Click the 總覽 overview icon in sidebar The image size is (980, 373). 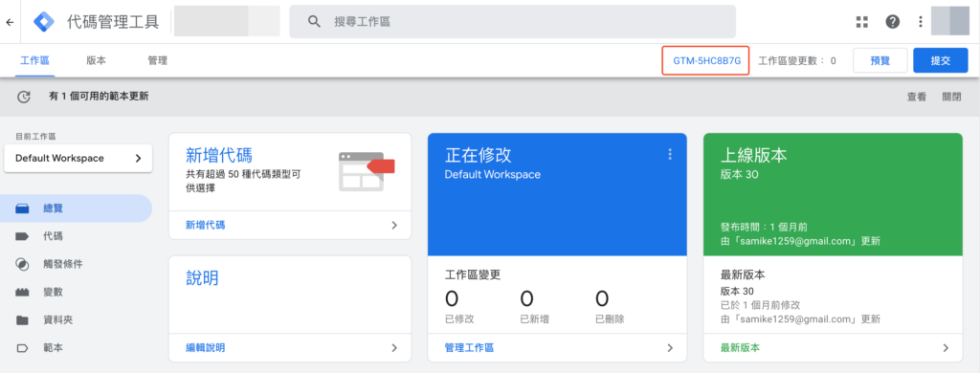(23, 209)
